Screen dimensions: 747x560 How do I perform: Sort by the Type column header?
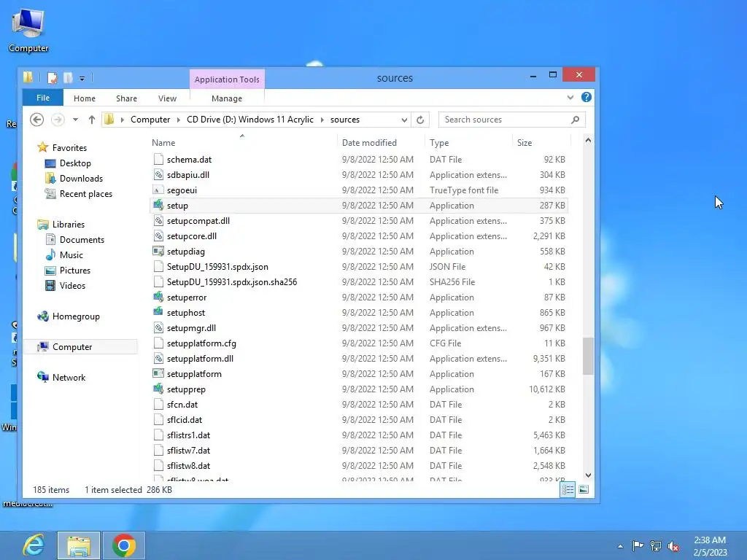pyautogui.click(x=439, y=143)
